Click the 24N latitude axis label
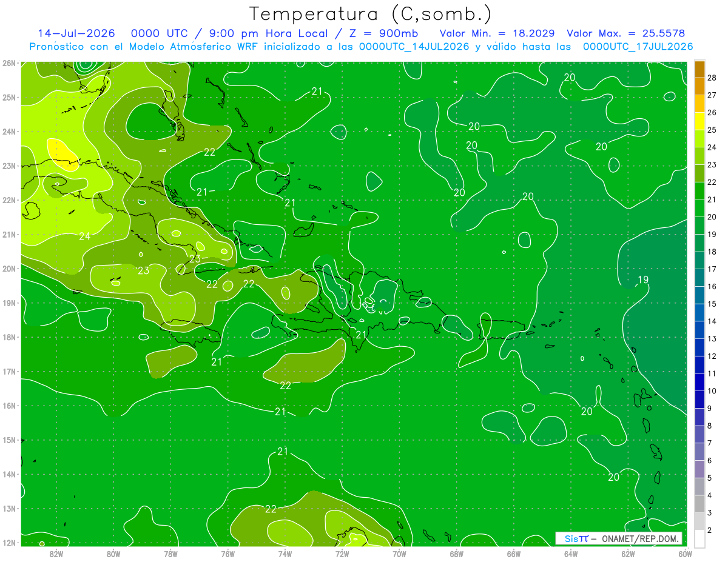 pyautogui.click(x=8, y=132)
